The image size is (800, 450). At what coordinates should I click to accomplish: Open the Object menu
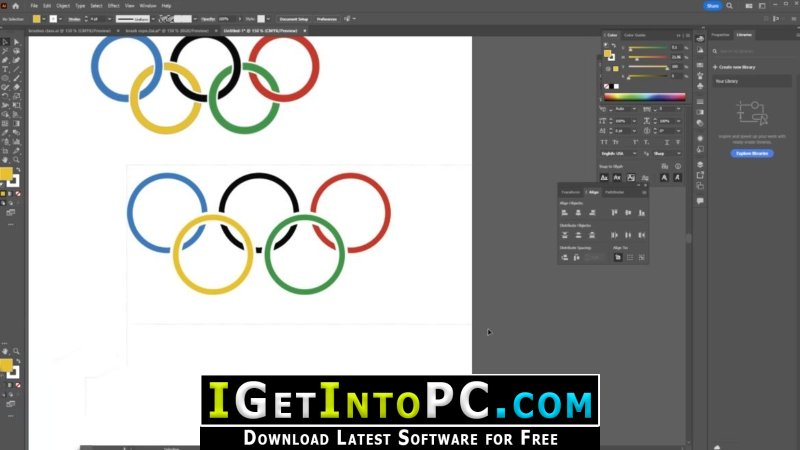[x=63, y=6]
